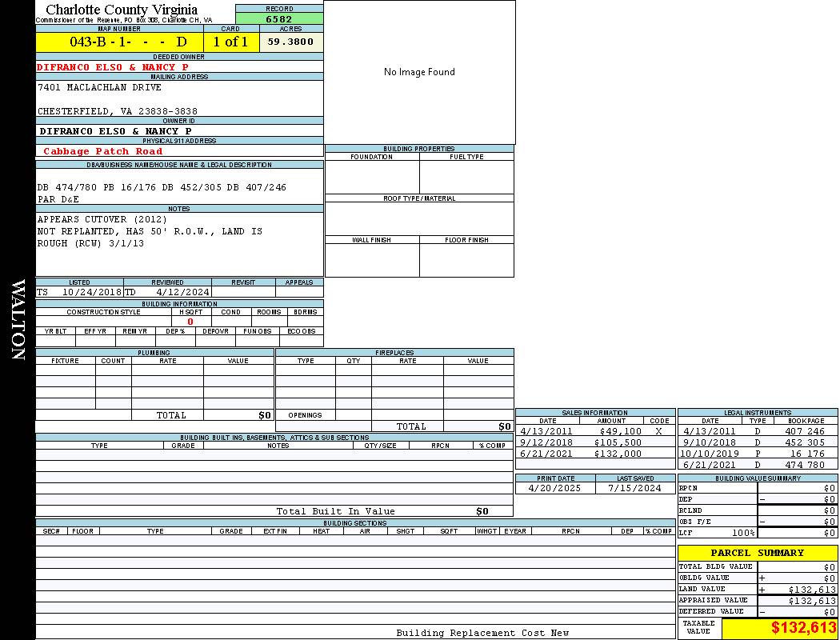Click the legal description text starting 'DB 474/780'
Image resolution: width=840 pixels, height=640 pixels.
(x=162, y=187)
